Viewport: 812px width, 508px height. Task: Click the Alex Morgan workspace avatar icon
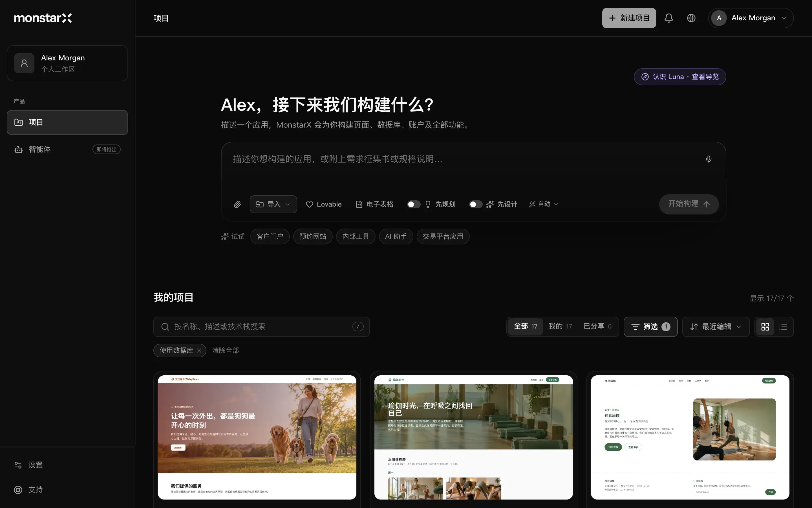(x=24, y=63)
